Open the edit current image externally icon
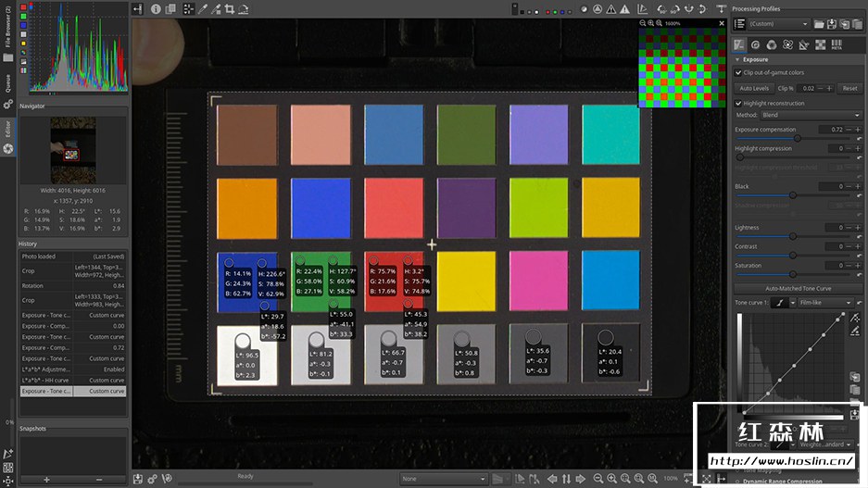This screenshot has width=868, height=488. [x=167, y=478]
